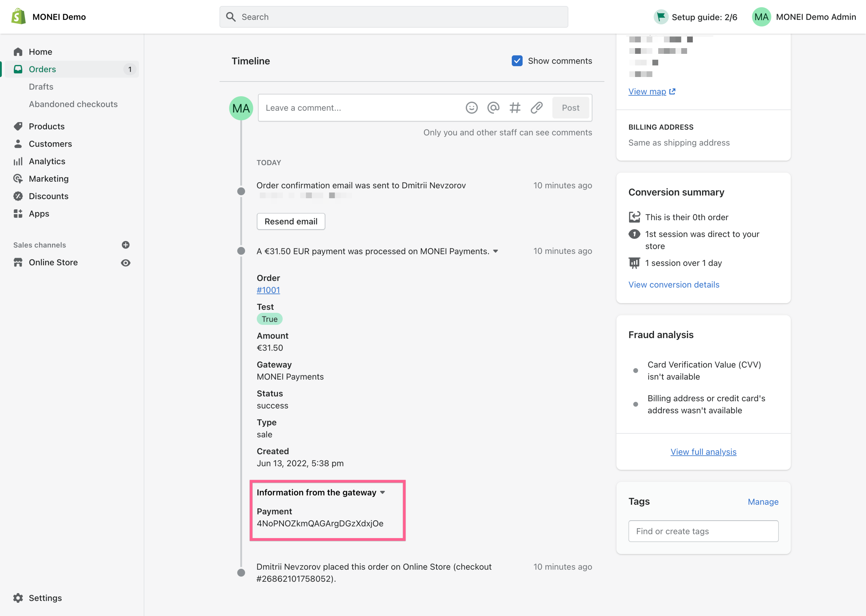Screen dimensions: 866x616
Task: Click the Amount value €31.50
Action: coord(270,348)
